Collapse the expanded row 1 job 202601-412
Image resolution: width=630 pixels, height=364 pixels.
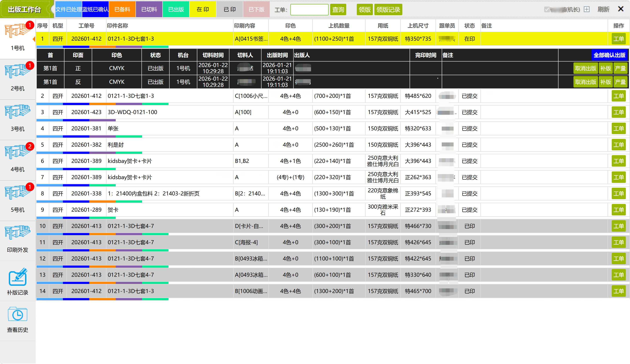tap(86, 39)
